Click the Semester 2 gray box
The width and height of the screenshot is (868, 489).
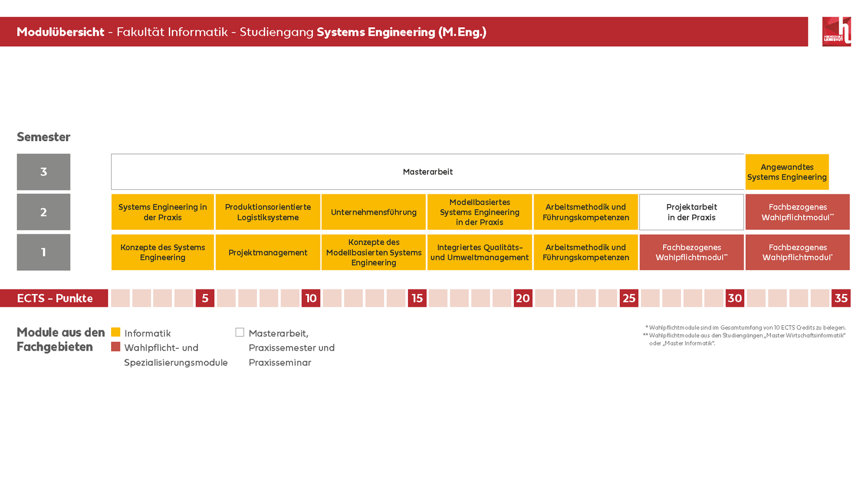(43, 212)
